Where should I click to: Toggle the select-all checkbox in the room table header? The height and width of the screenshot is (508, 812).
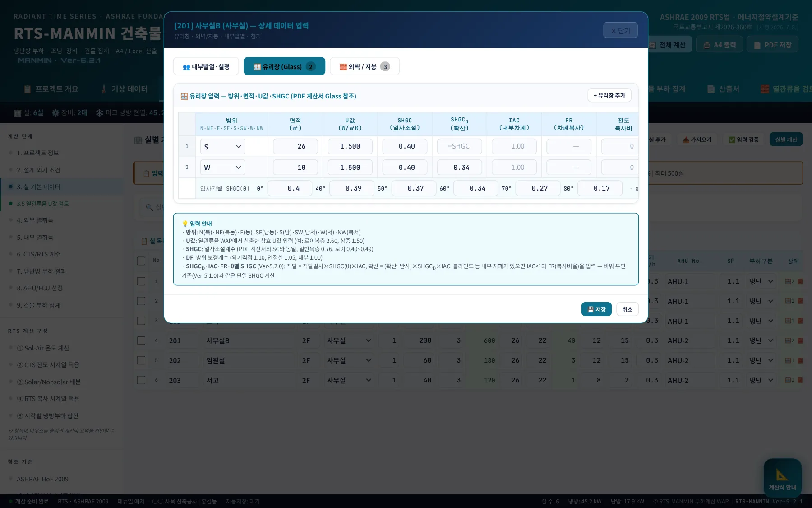coord(141,261)
